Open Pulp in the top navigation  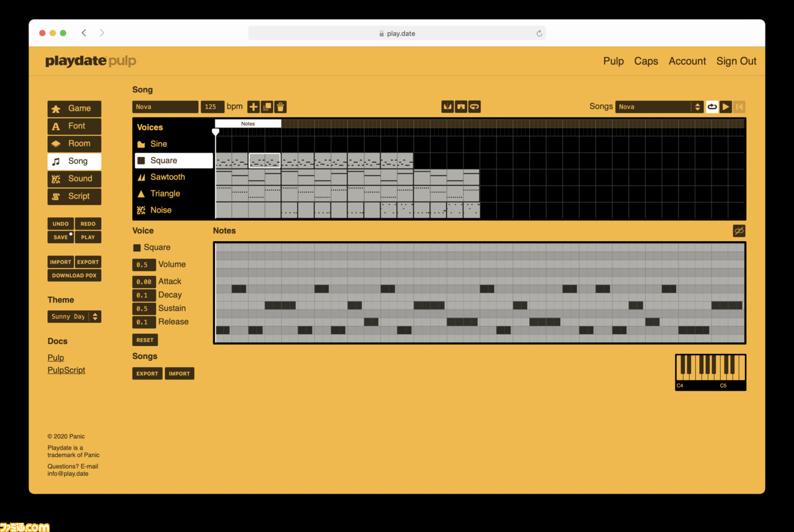[613, 61]
